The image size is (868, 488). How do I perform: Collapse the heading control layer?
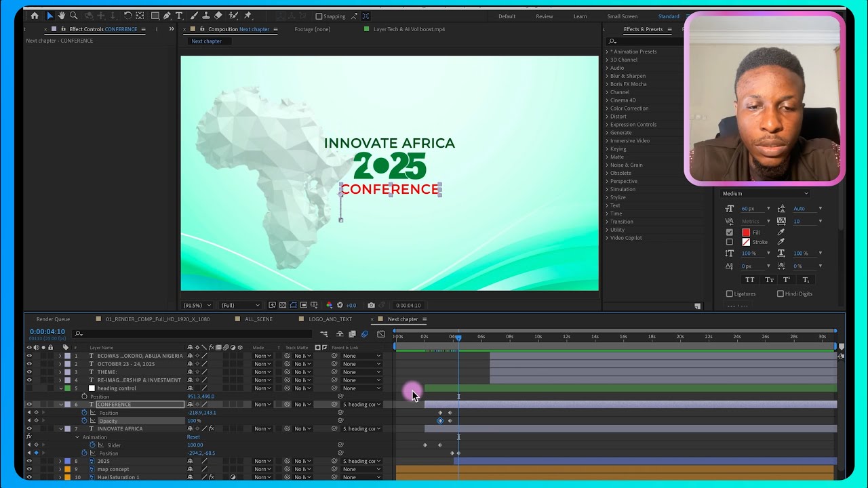coord(60,388)
